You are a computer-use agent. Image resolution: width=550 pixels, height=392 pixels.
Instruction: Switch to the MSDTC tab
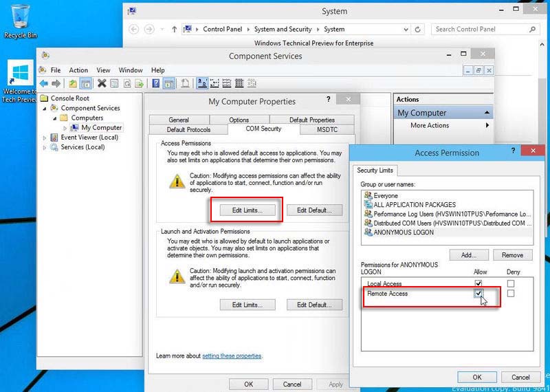[327, 129]
